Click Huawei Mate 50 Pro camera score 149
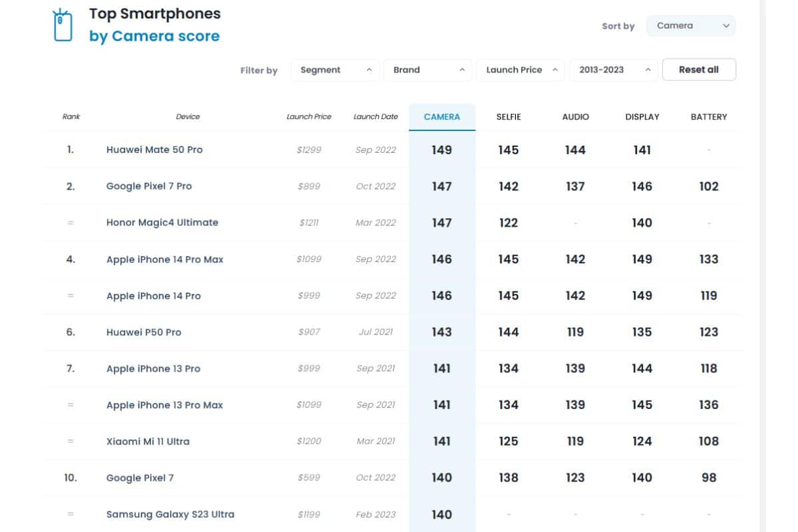 [442, 150]
